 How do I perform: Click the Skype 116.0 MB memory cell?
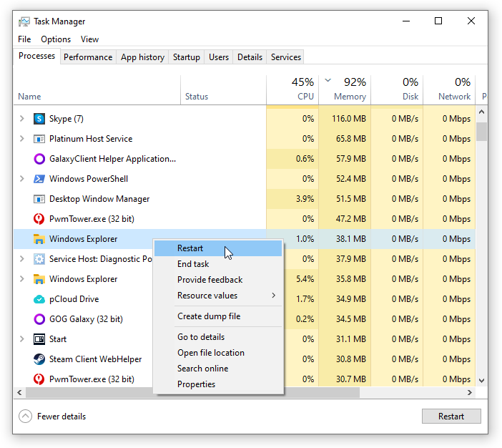click(x=345, y=119)
